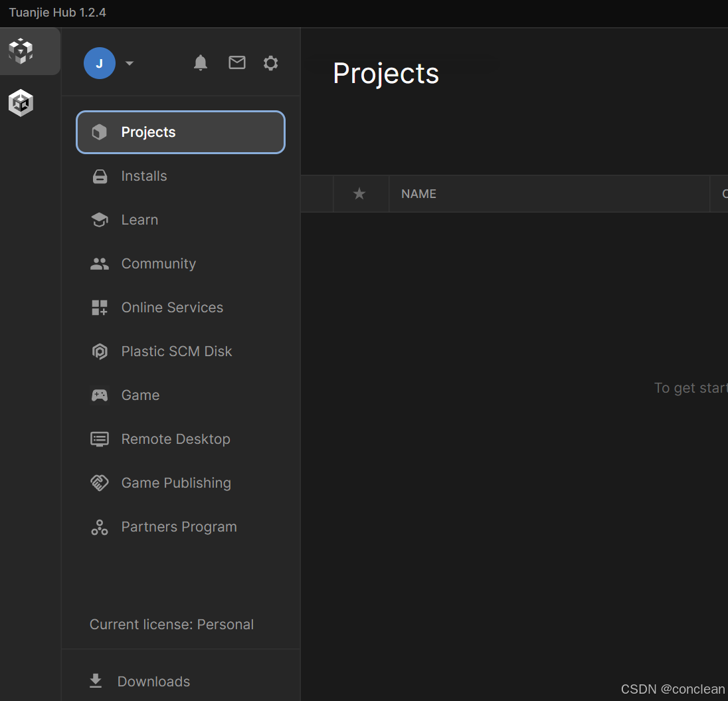Open the Downloads panel
The image size is (728, 701).
(181, 681)
